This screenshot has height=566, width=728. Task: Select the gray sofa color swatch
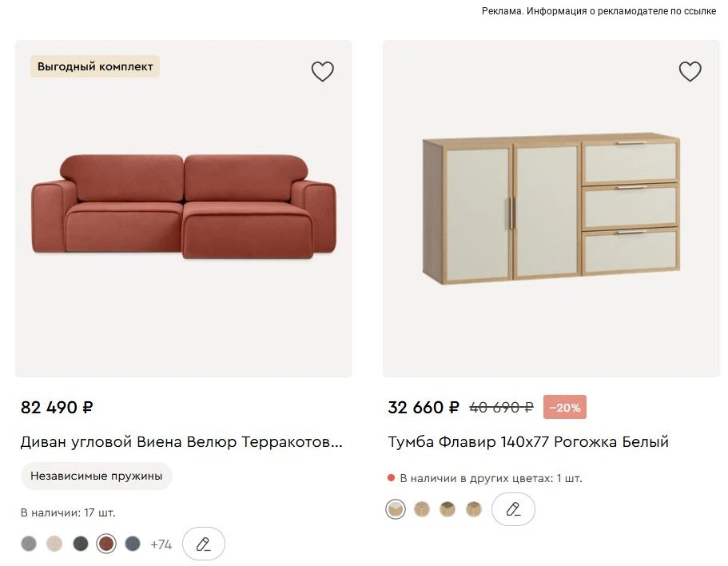[29, 544]
